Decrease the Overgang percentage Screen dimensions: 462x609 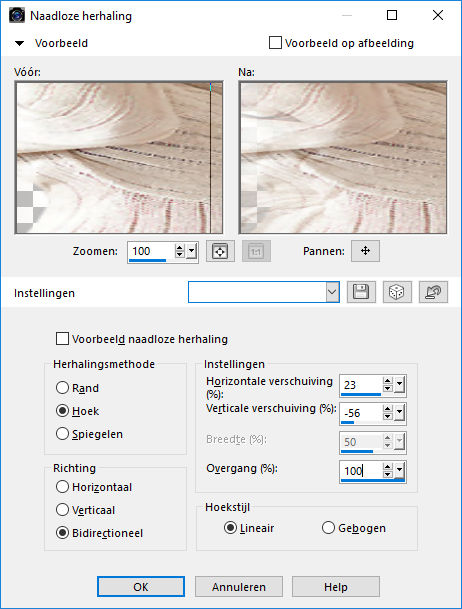click(x=387, y=475)
